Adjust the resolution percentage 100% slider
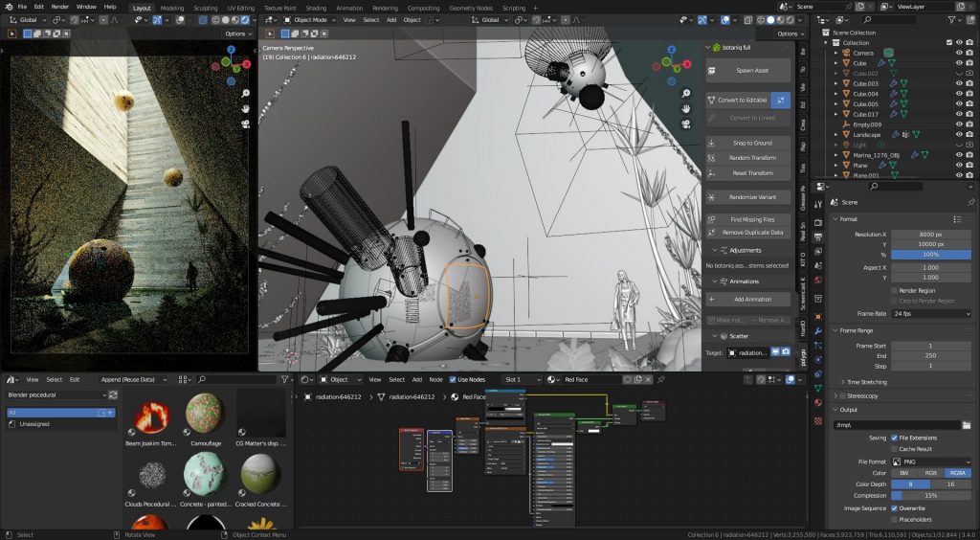 (930, 255)
